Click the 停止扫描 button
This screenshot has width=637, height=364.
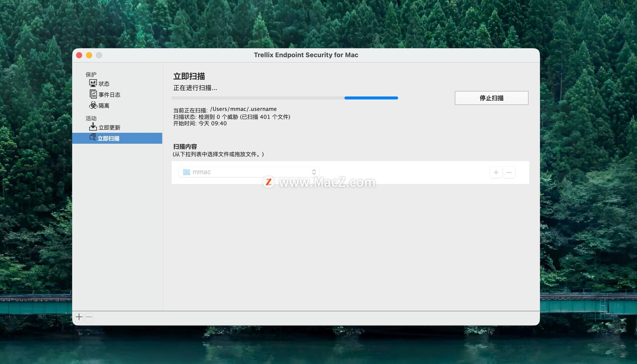pyautogui.click(x=491, y=98)
